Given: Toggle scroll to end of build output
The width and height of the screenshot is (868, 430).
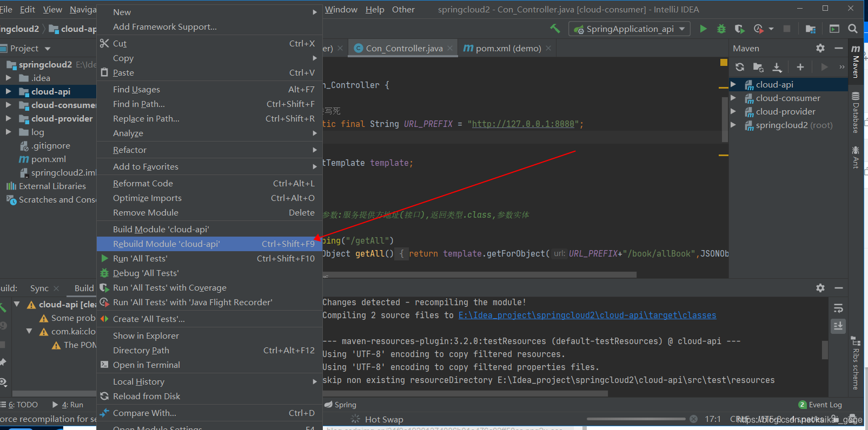Looking at the screenshot, I should click(838, 326).
